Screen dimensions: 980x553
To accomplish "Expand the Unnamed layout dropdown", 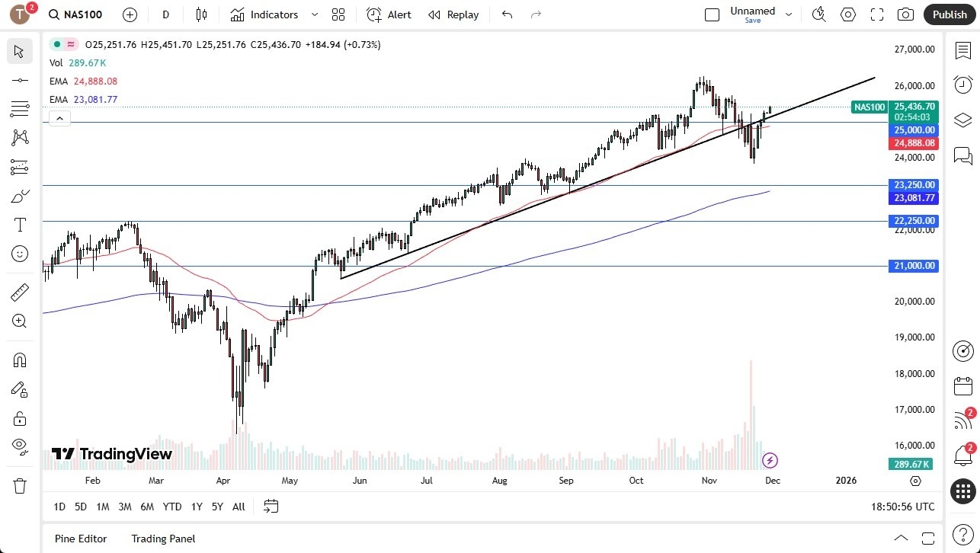I will point(789,13).
